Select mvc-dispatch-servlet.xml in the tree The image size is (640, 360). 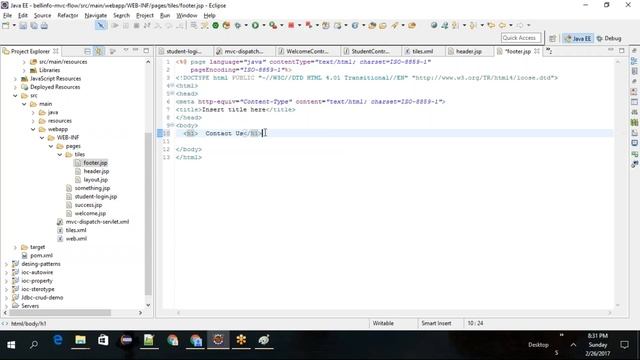(x=97, y=222)
